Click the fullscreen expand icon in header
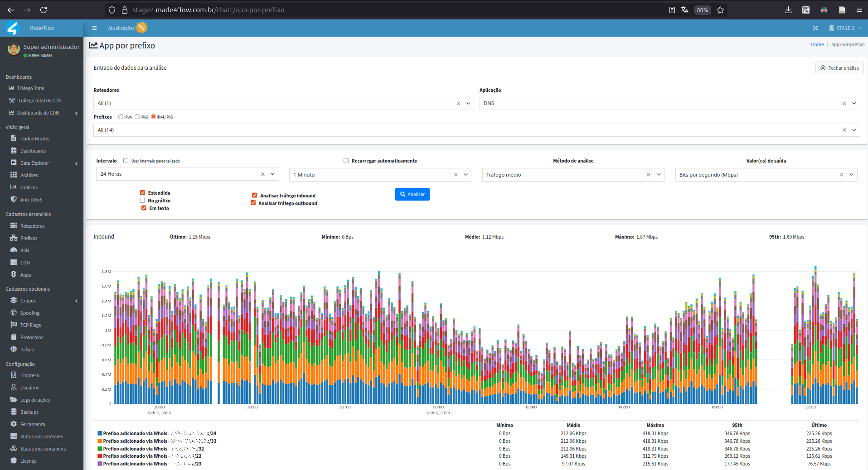Image resolution: width=868 pixels, height=470 pixels. click(x=815, y=28)
